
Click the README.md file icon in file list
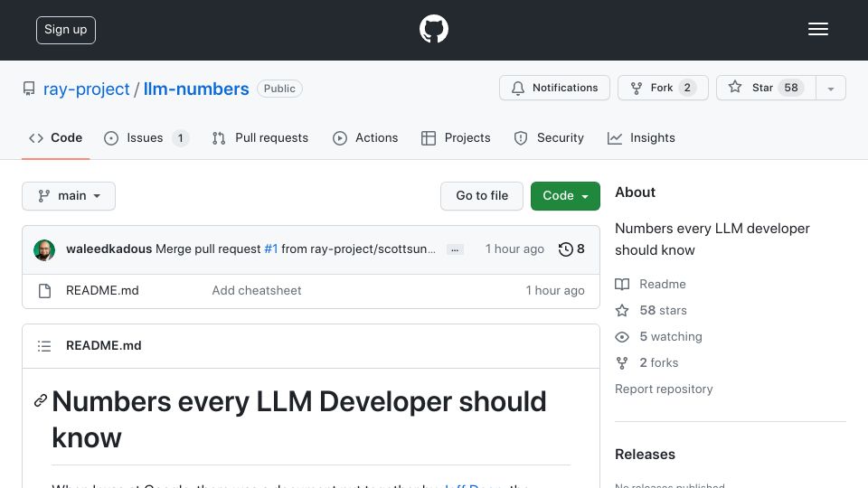45,290
